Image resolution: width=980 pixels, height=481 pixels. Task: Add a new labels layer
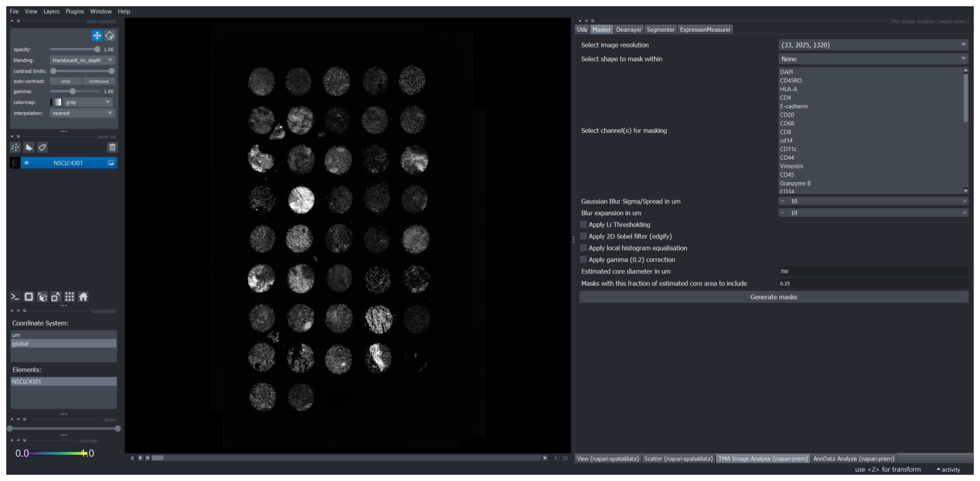(x=42, y=147)
